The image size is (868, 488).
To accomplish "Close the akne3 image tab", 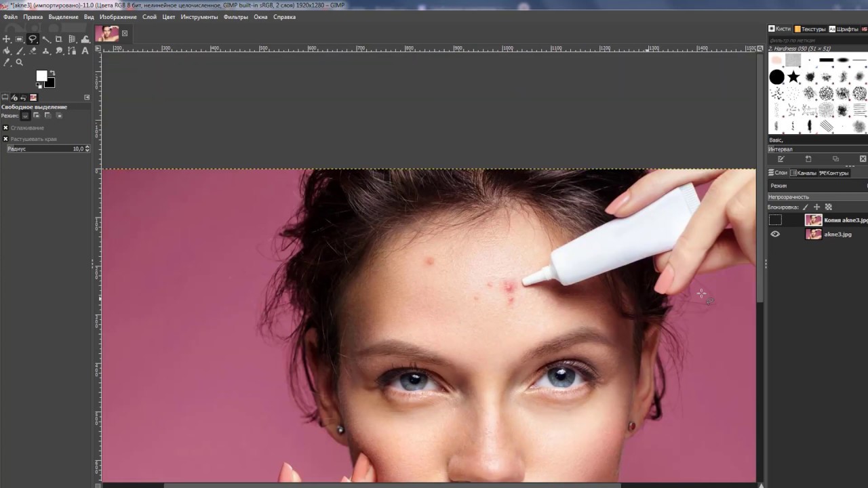I will [125, 33].
